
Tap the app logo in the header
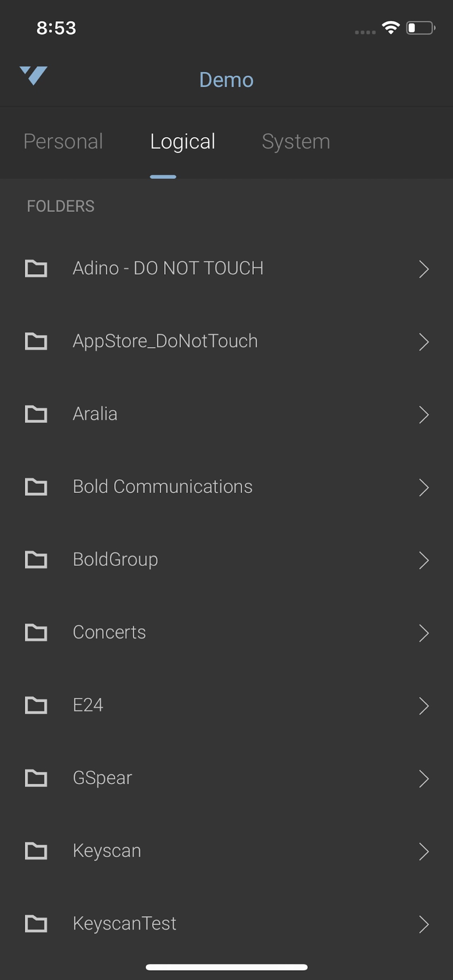click(33, 75)
